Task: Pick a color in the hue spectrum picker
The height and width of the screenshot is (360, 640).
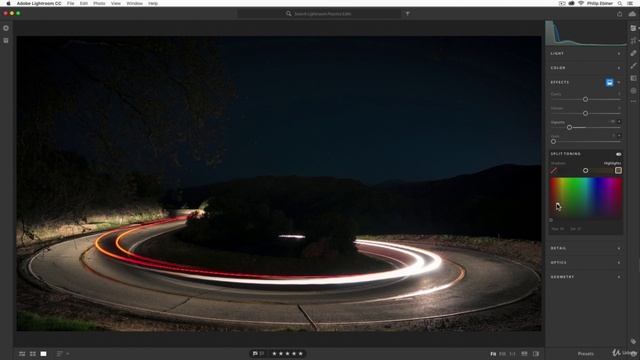Action: (x=586, y=198)
